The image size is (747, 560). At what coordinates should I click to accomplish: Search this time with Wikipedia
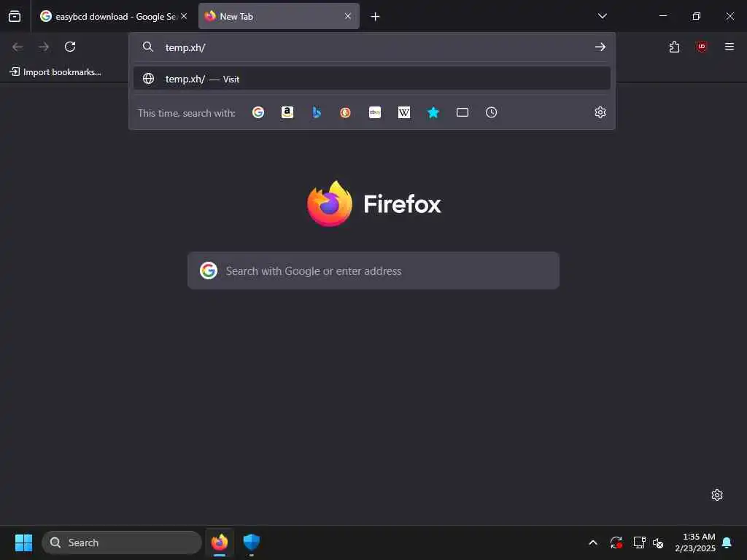(404, 112)
